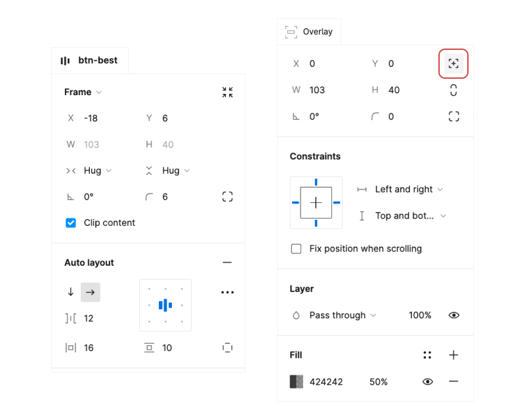Select the Overlay tab

(309, 31)
